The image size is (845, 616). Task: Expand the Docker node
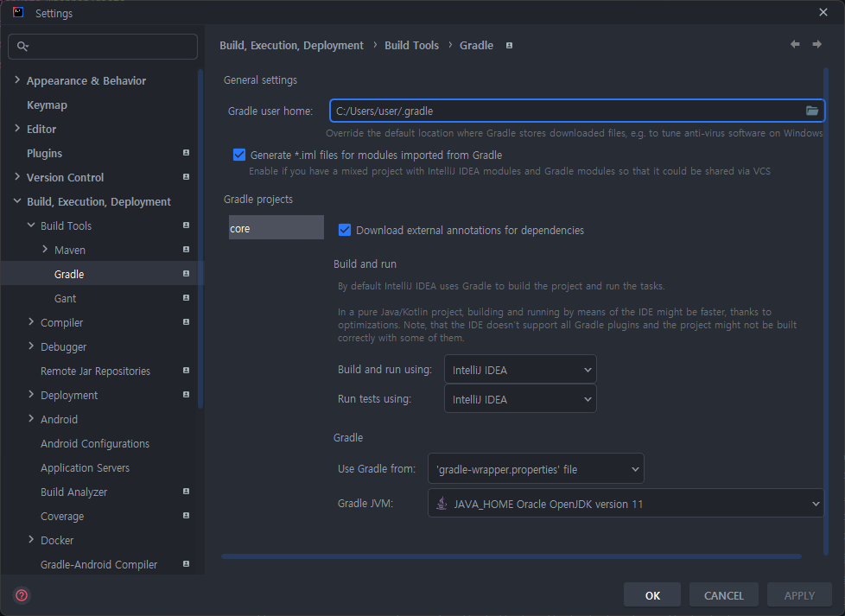(x=31, y=539)
